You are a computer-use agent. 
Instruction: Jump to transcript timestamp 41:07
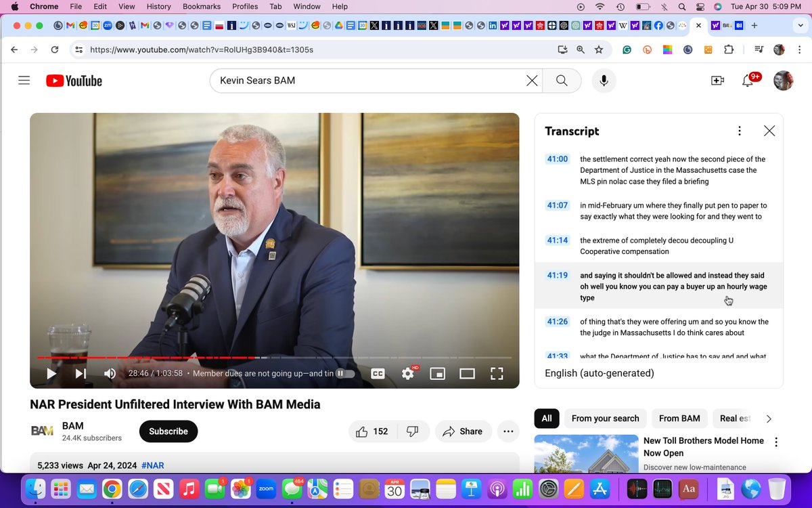click(558, 205)
